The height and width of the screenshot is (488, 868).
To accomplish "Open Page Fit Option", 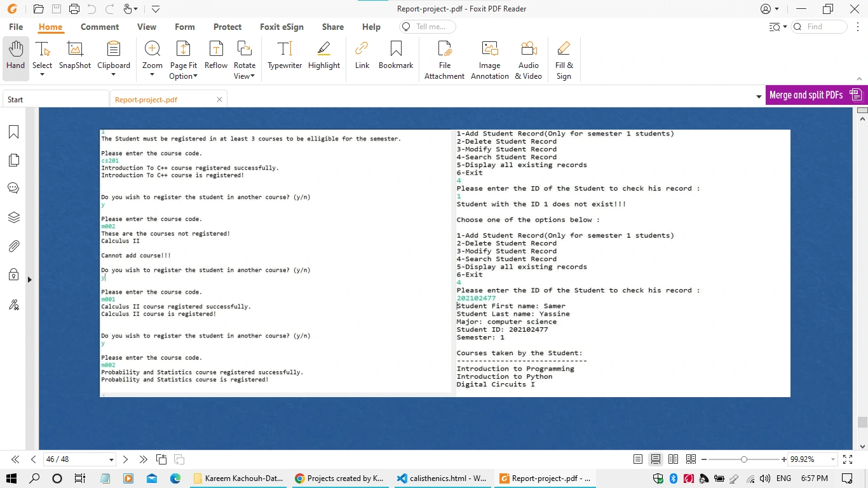I will pos(183,60).
